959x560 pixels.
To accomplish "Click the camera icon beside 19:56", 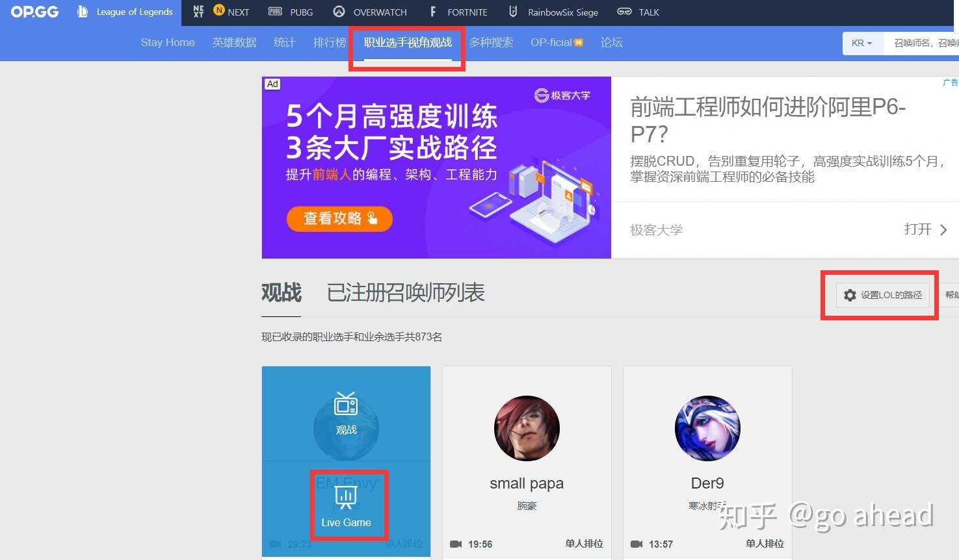I will [456, 544].
